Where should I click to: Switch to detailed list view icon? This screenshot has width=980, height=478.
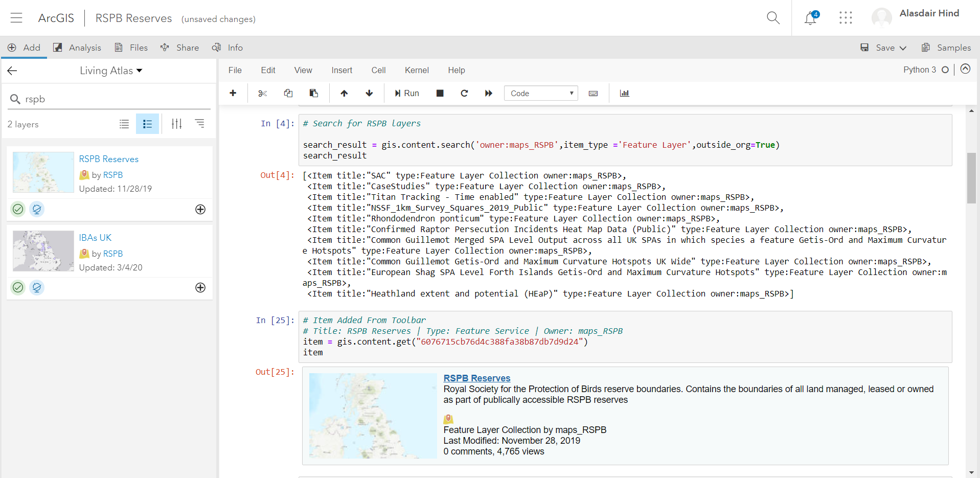(x=147, y=124)
